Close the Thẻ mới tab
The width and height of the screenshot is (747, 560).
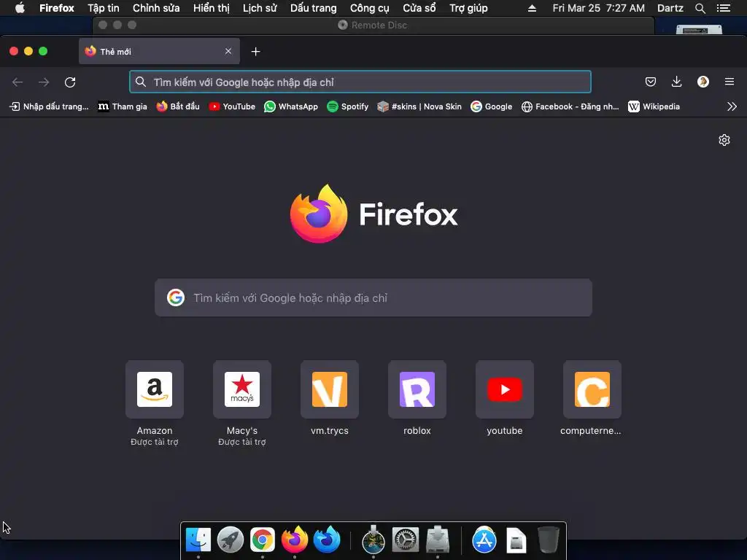tap(228, 51)
